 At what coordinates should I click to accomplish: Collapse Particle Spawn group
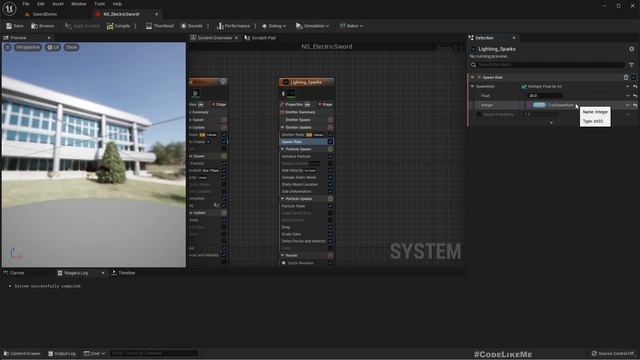pyautogui.click(x=282, y=149)
